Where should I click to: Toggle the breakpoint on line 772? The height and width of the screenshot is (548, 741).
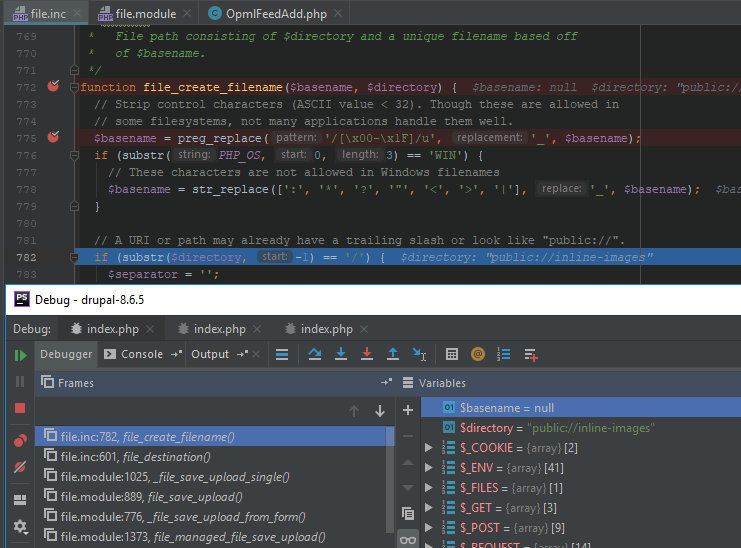coord(53,86)
